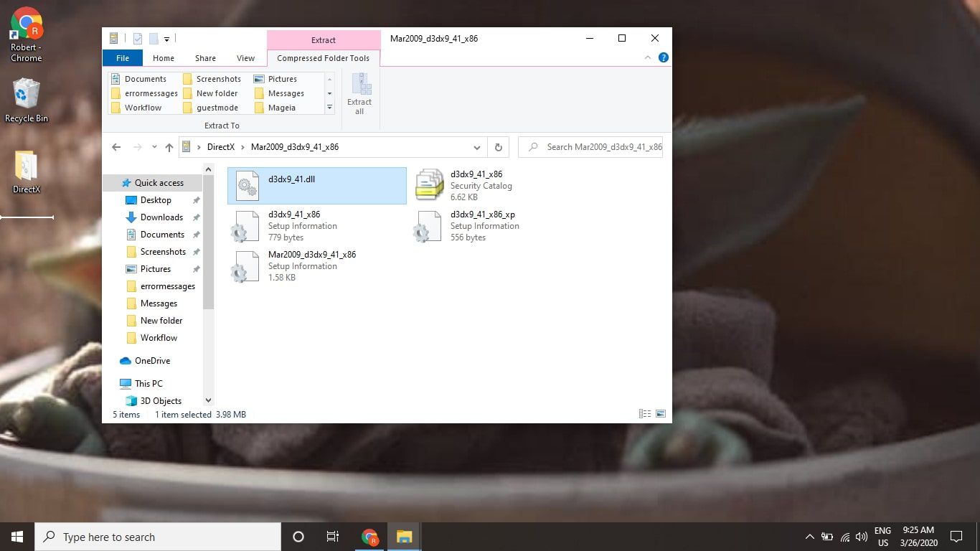Expand the address bar history dropdown
The height and width of the screenshot is (551, 980).
pos(477,147)
